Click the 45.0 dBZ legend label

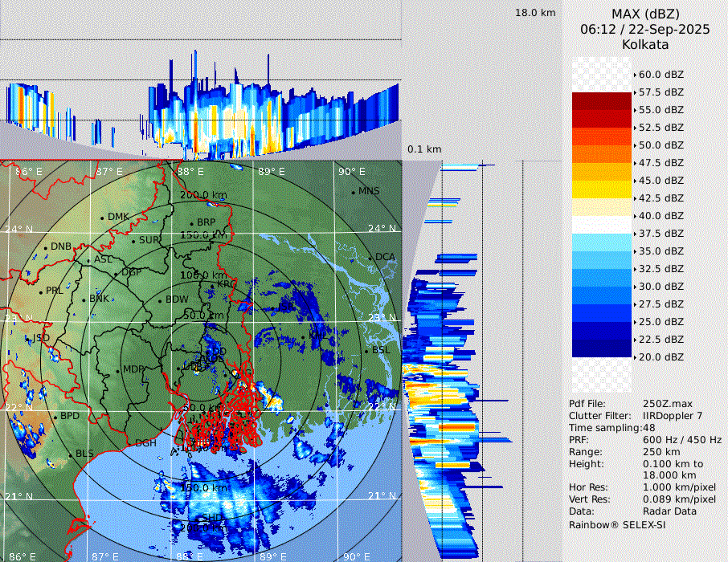[x=661, y=181]
